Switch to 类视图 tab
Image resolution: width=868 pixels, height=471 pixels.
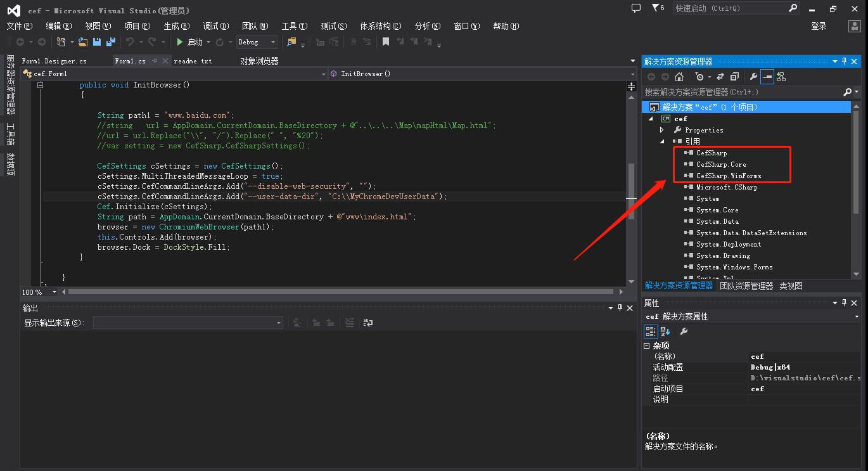pos(791,286)
